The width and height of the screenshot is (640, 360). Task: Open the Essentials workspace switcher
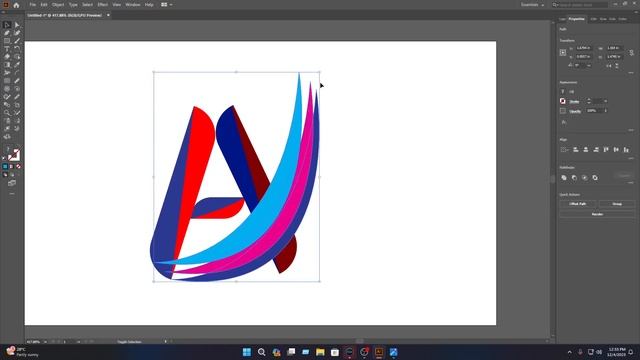(x=532, y=5)
